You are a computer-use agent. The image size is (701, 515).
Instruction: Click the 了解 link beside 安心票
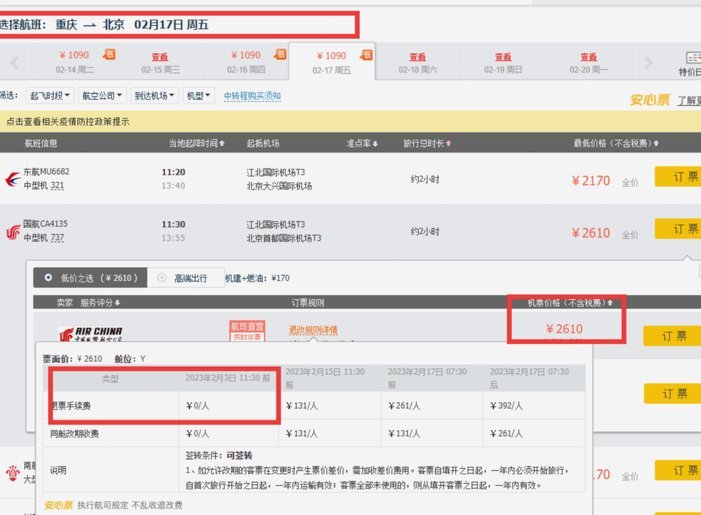(688, 101)
